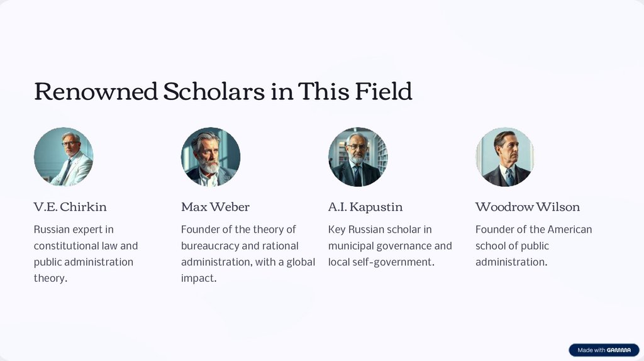Click the word 'Field' in the title
The image size is (644, 361).
384,92
